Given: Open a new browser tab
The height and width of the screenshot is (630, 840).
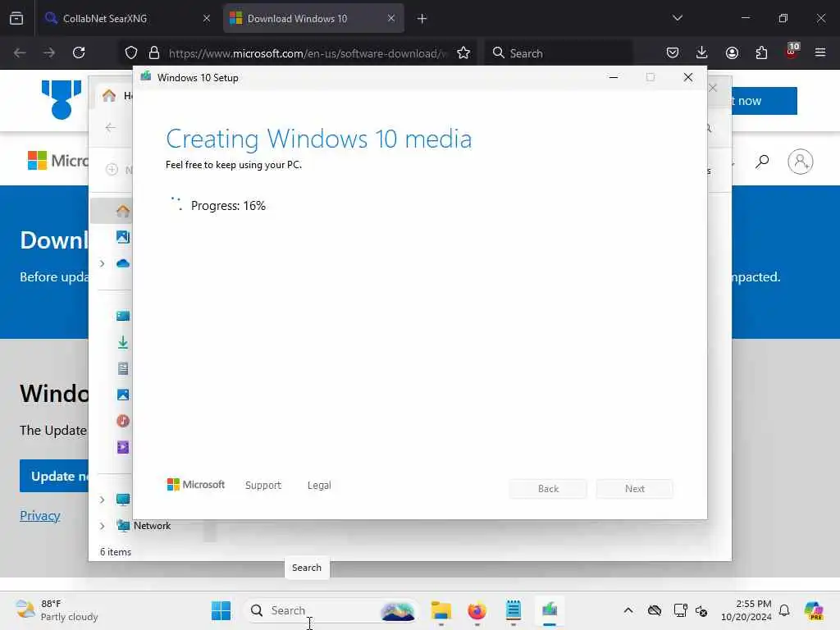Looking at the screenshot, I should (422, 19).
